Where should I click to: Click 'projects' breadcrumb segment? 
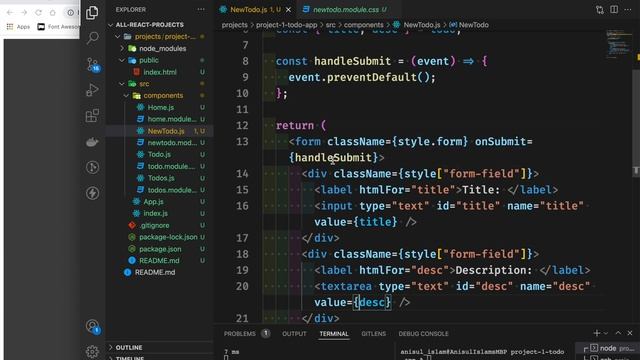(234, 25)
